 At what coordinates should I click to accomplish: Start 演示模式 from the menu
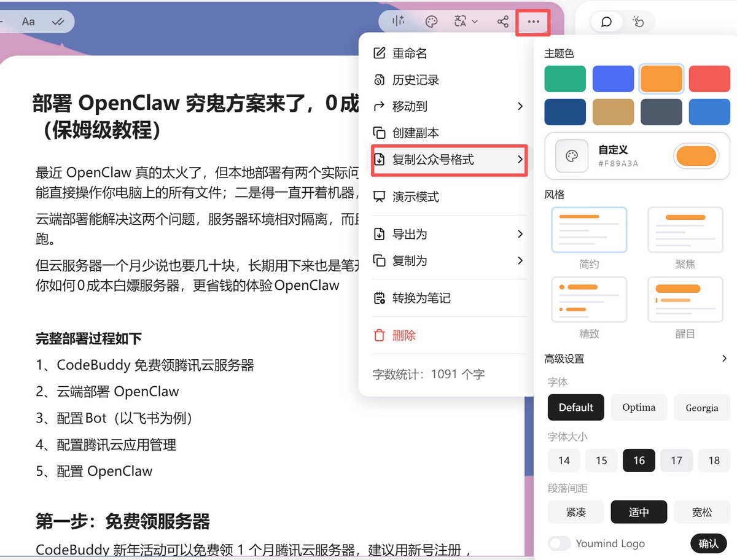click(x=449, y=197)
